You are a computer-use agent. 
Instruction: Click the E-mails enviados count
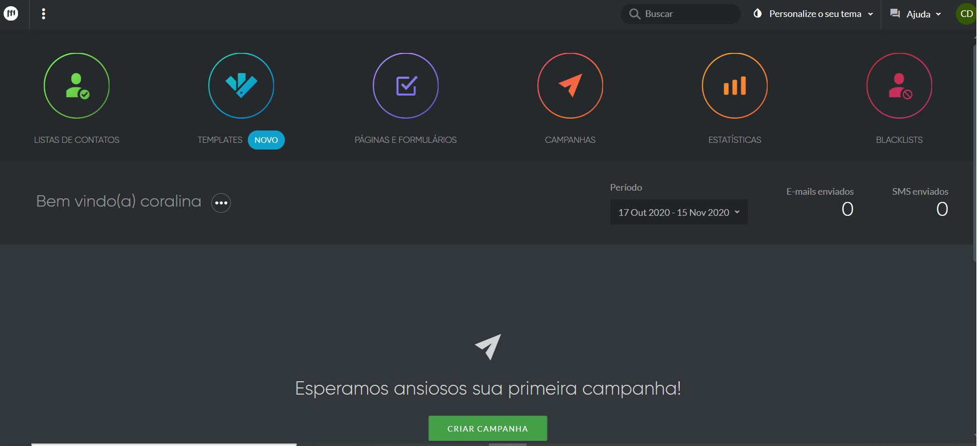(847, 209)
